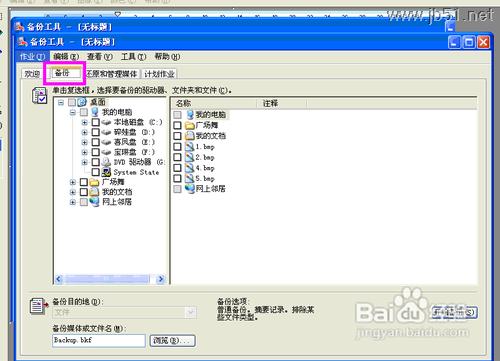Click the tree pane's left scroll arrow
Screen dimensions: 500x361
pyautogui.click(x=59, y=279)
